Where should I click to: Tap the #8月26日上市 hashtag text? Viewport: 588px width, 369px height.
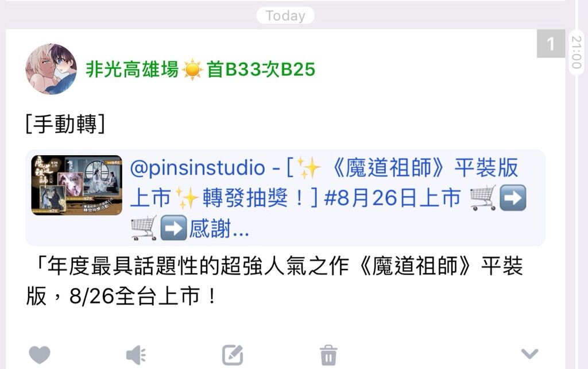pos(392,198)
